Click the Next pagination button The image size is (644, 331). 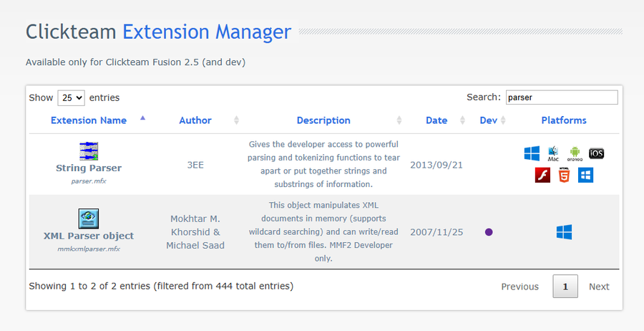point(599,287)
